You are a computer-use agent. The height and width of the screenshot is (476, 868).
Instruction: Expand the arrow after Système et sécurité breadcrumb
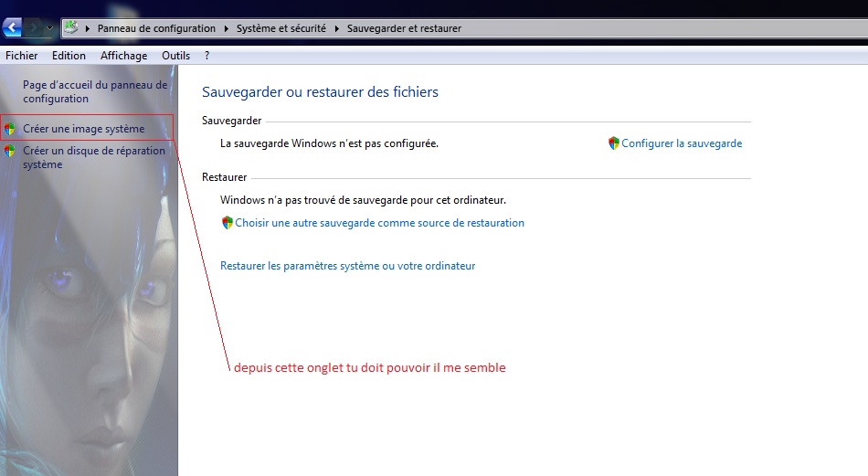336,28
